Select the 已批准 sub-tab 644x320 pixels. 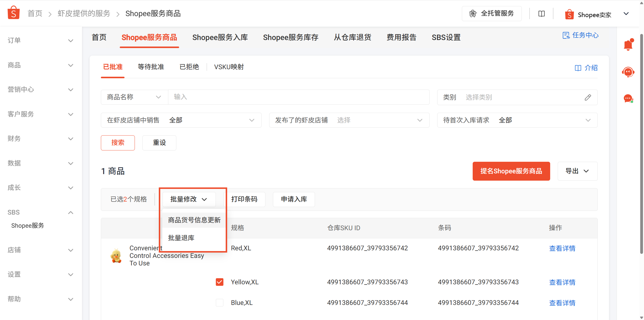[113, 67]
